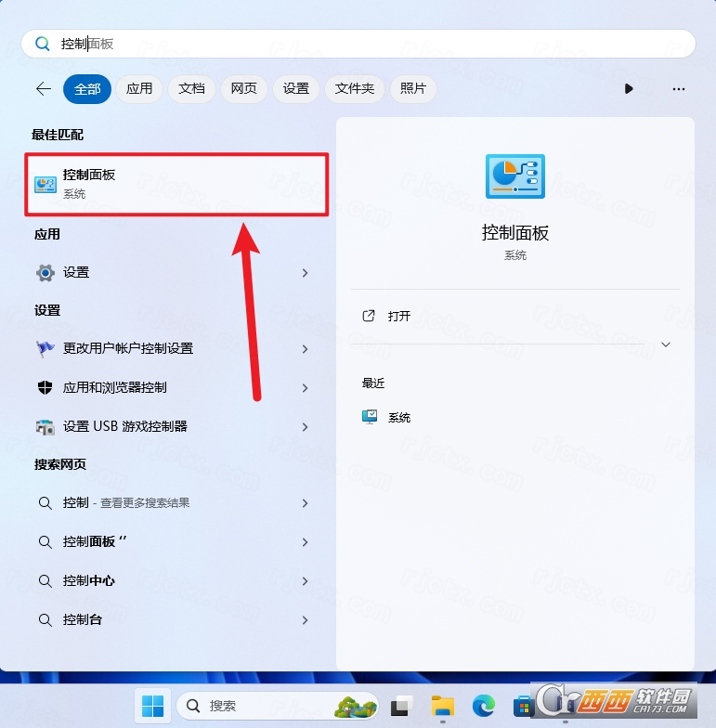This screenshot has width=716, height=728.
Task: Click the game controller icon for USB 游戏控制器
Action: 45,427
